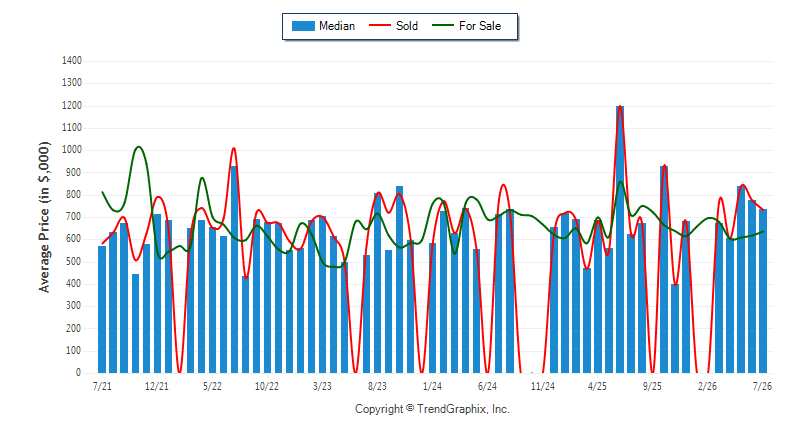Click the 1400 y-axis value
This screenshot has width=800, height=434.
tap(71, 61)
